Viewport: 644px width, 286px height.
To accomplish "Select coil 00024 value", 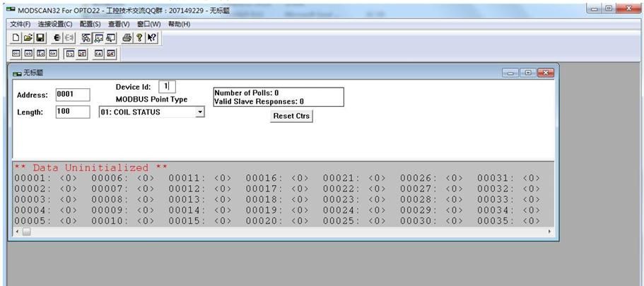I will tap(377, 210).
